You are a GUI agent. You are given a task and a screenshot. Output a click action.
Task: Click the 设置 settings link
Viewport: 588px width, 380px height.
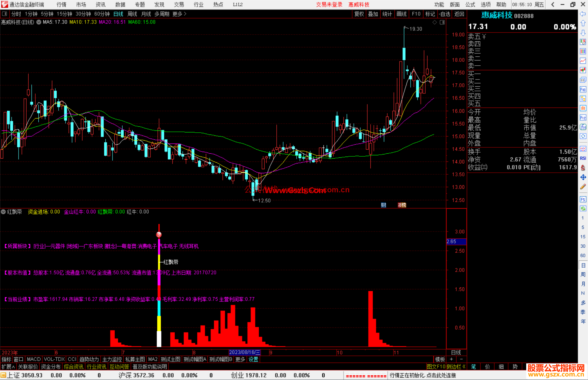point(253,359)
